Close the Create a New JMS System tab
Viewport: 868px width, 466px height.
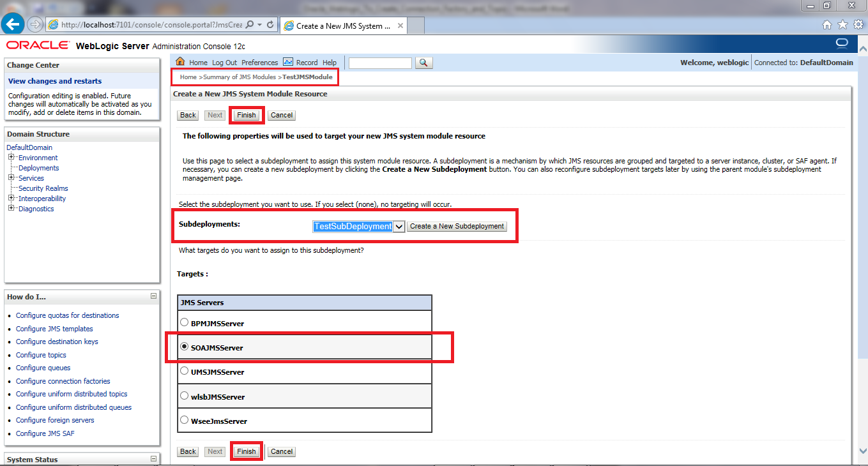[x=400, y=26]
